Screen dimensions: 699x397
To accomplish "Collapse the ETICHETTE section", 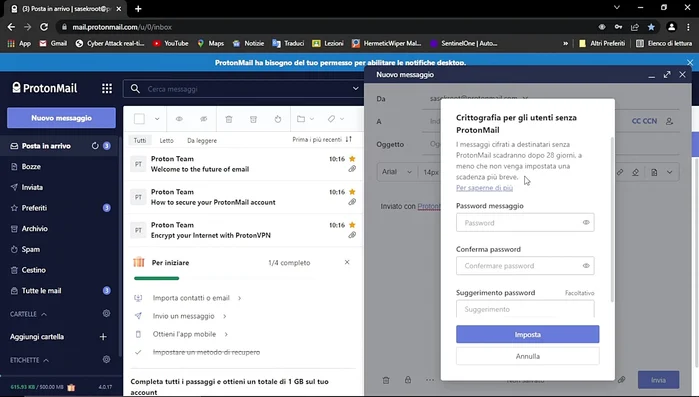I will tap(46, 360).
